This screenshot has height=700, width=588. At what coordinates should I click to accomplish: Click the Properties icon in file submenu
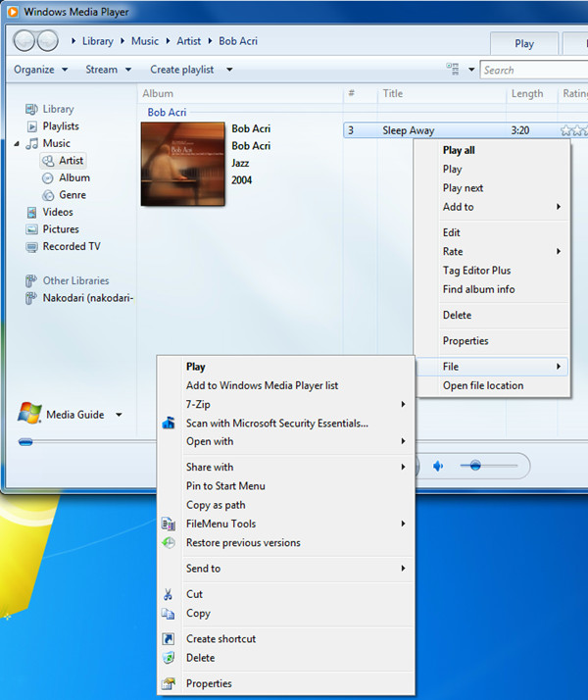pyautogui.click(x=169, y=683)
